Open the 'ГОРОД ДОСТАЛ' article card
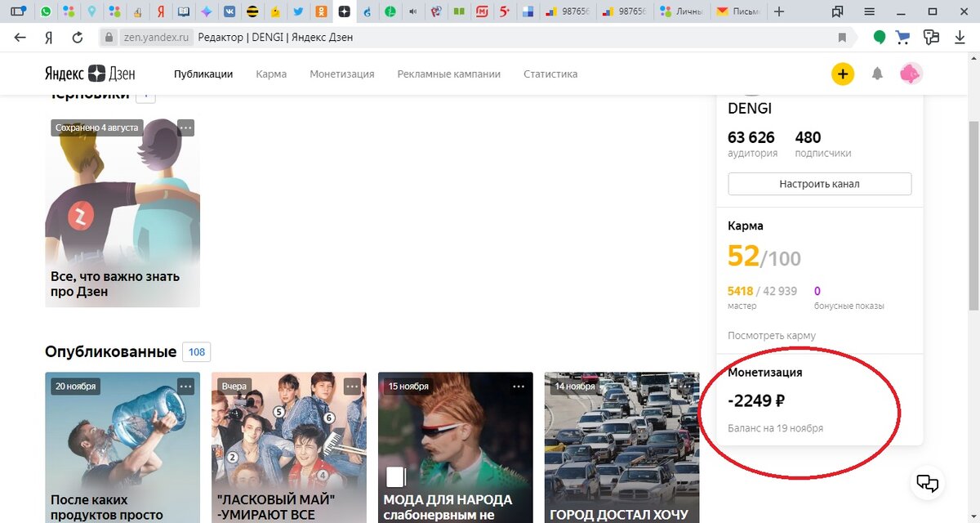980x523 pixels. point(622,448)
